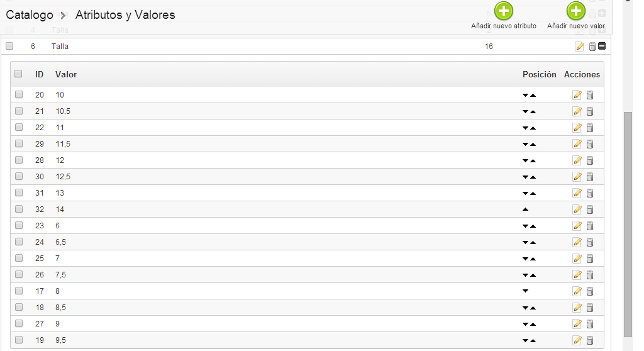This screenshot has width=644, height=351.
Task: Move value 14 up using its arrow
Action: (x=526, y=209)
